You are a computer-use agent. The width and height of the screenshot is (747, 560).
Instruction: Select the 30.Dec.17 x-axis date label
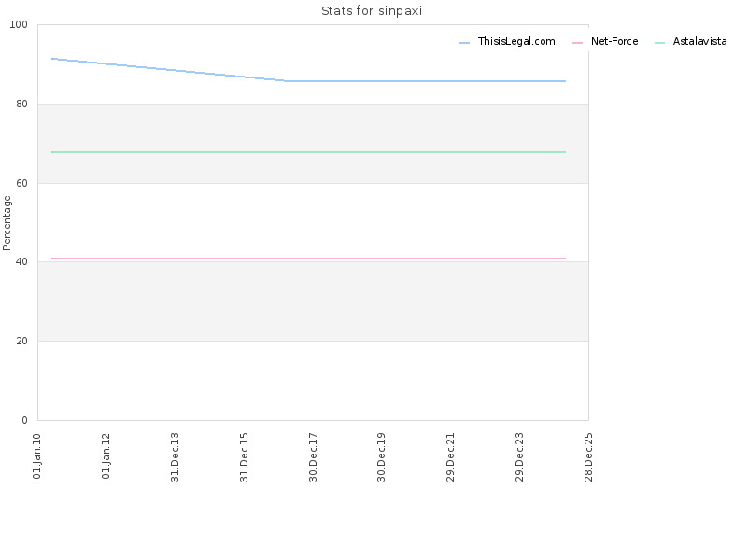pos(313,457)
